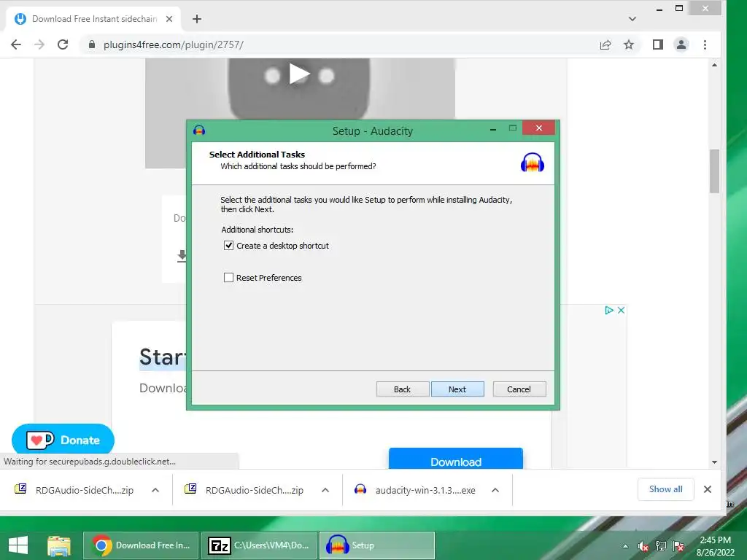
Task: Close the advertisement with X
Action: [x=621, y=311]
